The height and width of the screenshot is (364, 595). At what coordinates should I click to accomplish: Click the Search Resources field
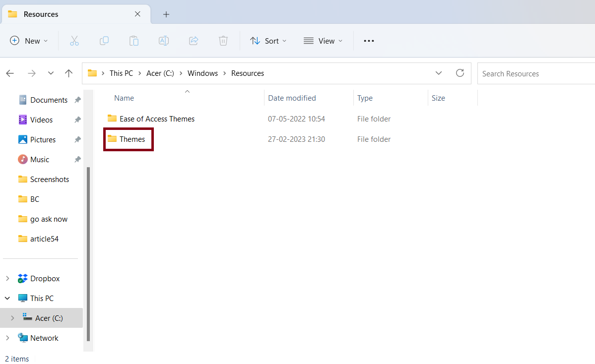(536, 73)
